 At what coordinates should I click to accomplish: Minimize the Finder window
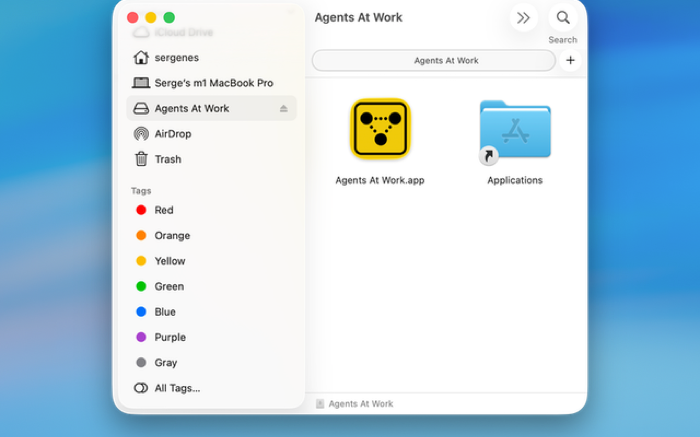pyautogui.click(x=151, y=17)
